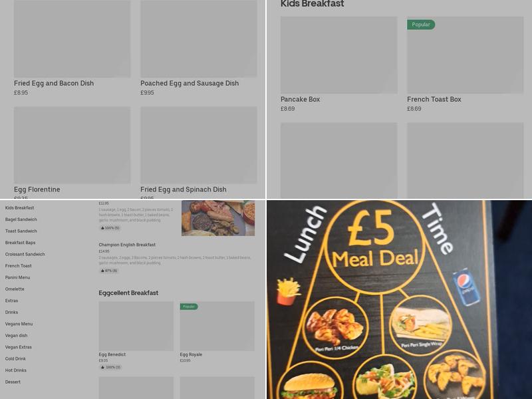This screenshot has width=532, height=399.
Task: Click the Peri Peri 1/4 Chicken circle
Action: (335, 326)
